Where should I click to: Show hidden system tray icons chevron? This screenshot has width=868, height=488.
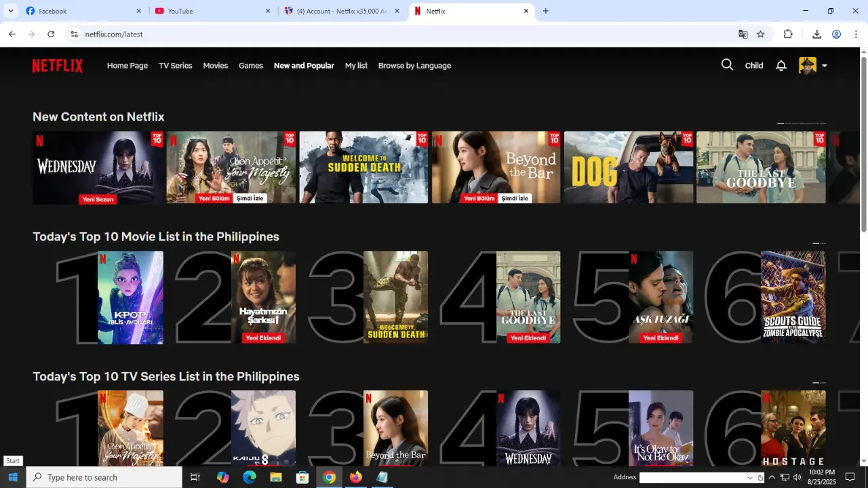point(772,477)
